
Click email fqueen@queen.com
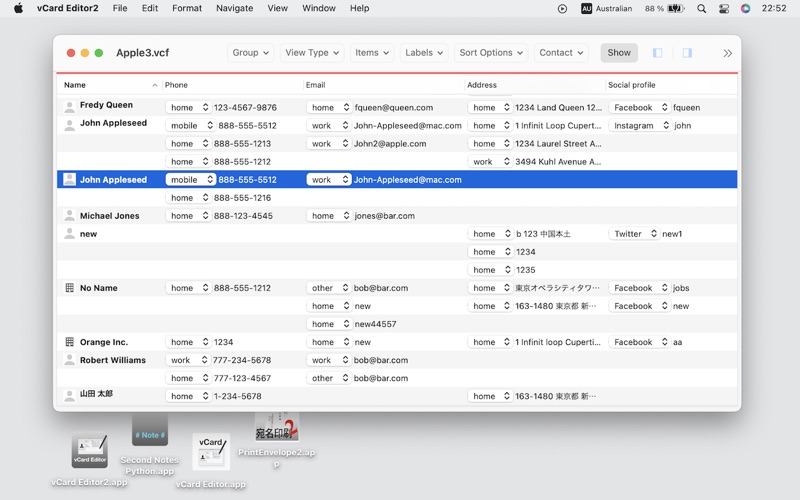(394, 107)
